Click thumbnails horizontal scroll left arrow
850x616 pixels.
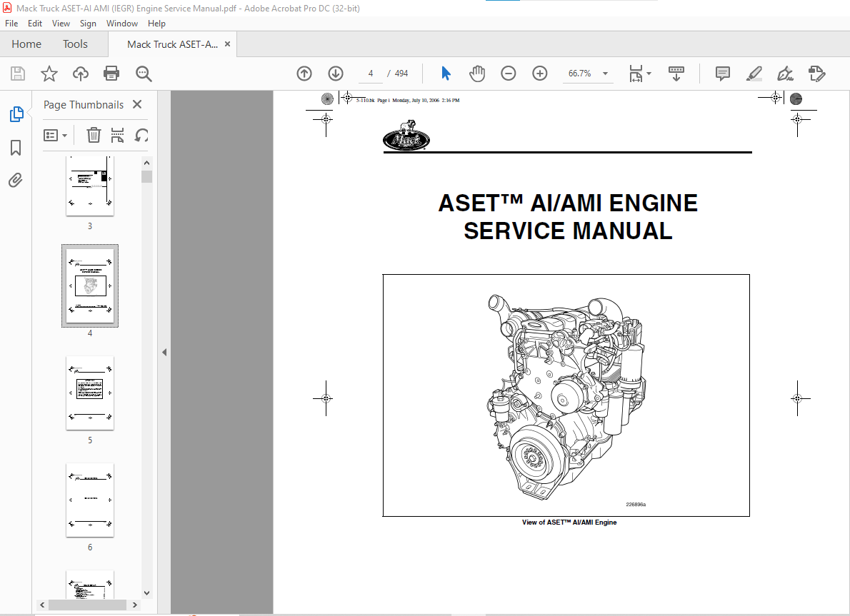point(42,605)
